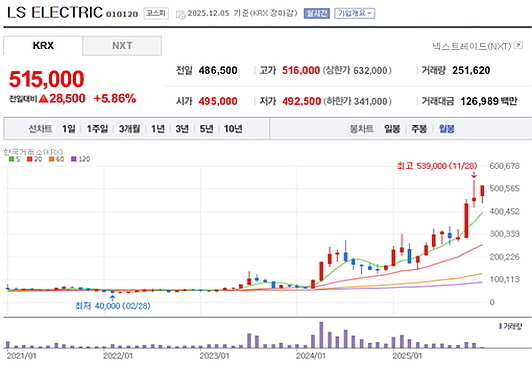Click the 코스피 market badge

(156, 13)
